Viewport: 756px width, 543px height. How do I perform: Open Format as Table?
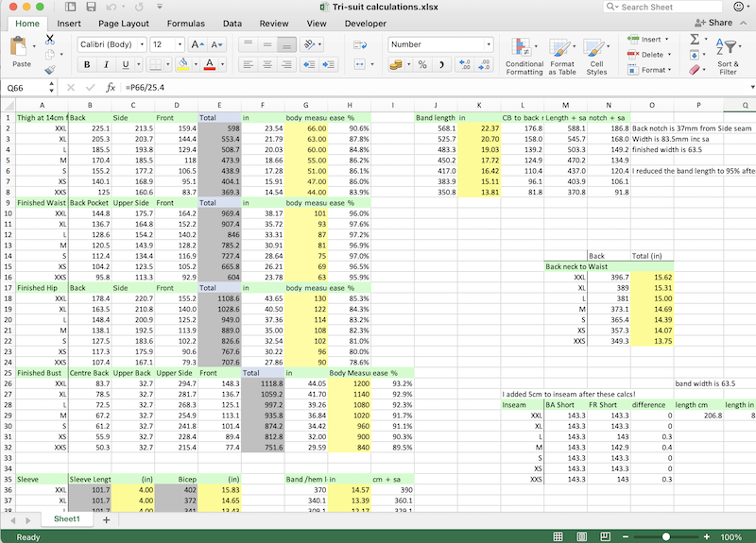pyautogui.click(x=561, y=57)
